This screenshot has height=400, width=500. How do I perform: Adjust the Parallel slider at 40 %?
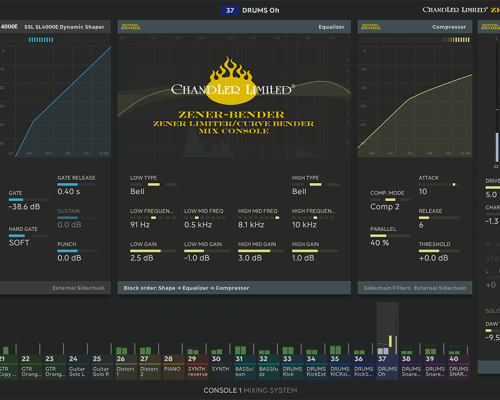pyautogui.click(x=390, y=236)
